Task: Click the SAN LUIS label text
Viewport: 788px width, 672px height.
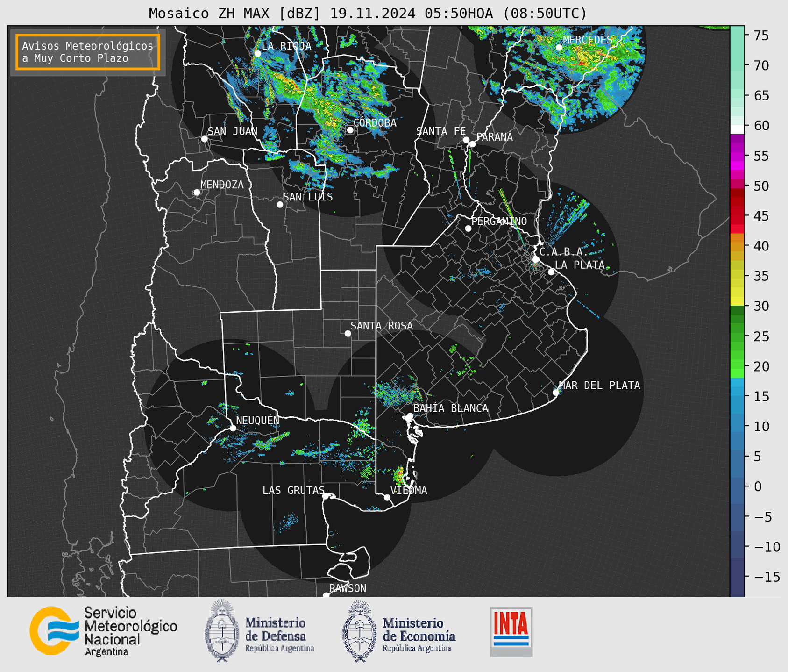Action: (x=308, y=197)
